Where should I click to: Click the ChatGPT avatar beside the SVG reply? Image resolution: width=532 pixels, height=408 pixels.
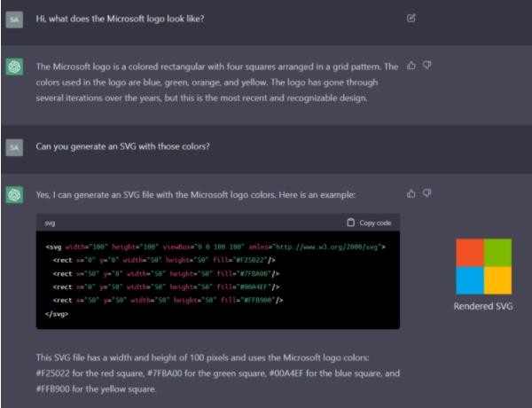[x=14, y=195]
